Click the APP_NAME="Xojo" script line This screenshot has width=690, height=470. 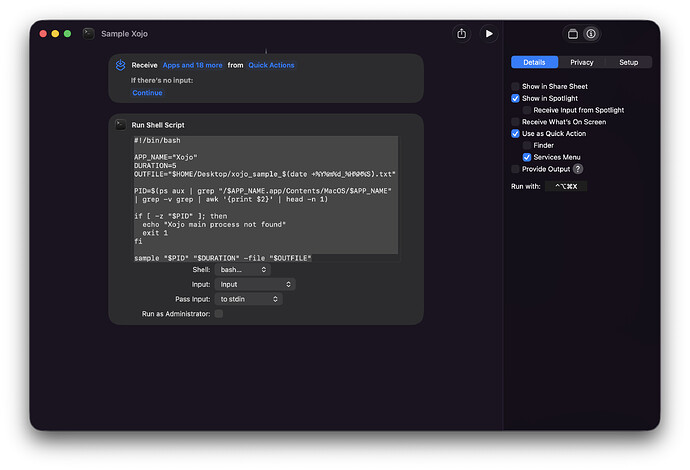166,157
